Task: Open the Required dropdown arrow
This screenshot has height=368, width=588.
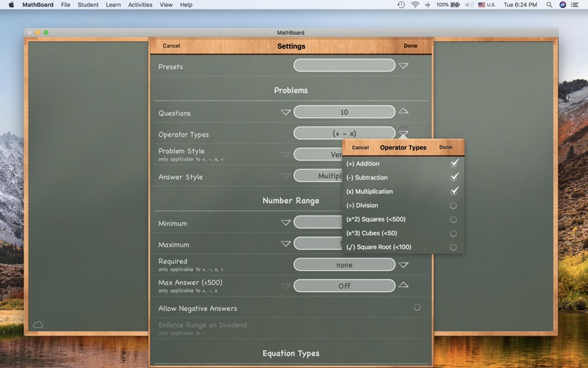Action: pyautogui.click(x=404, y=265)
